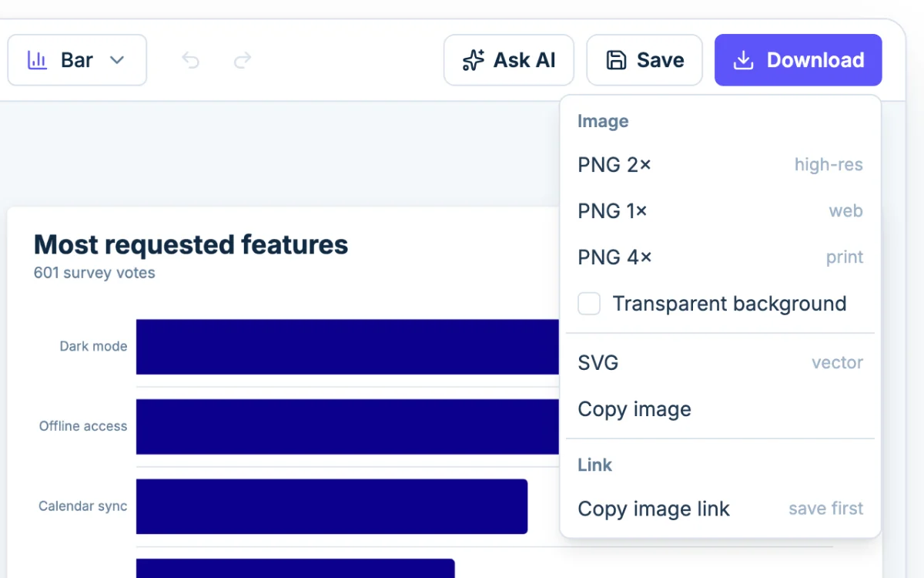The width and height of the screenshot is (924, 578).
Task: Select the Calendar sync bar
Action: pos(332,506)
